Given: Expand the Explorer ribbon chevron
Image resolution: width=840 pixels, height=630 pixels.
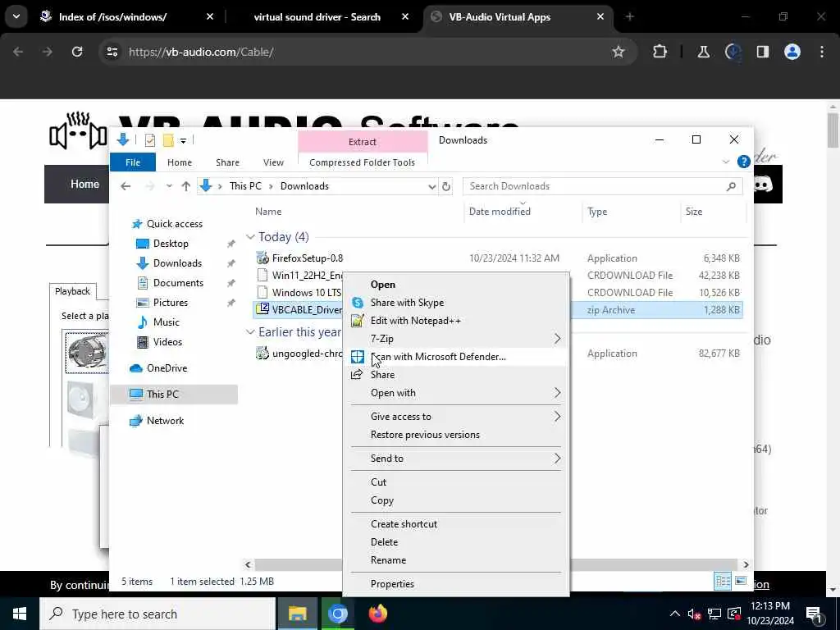Looking at the screenshot, I should (x=726, y=162).
